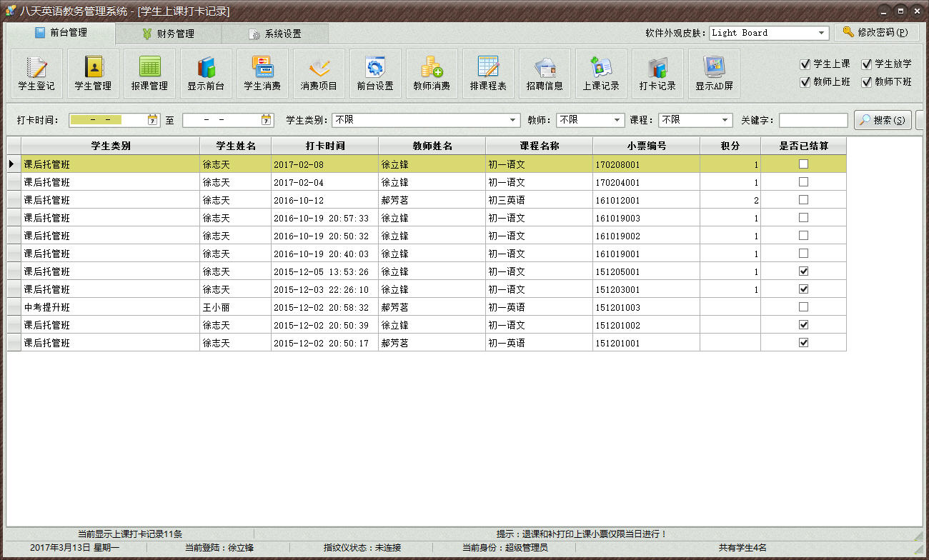Click the 搜索(S) search button
This screenshot has width=929, height=560.
(x=883, y=120)
